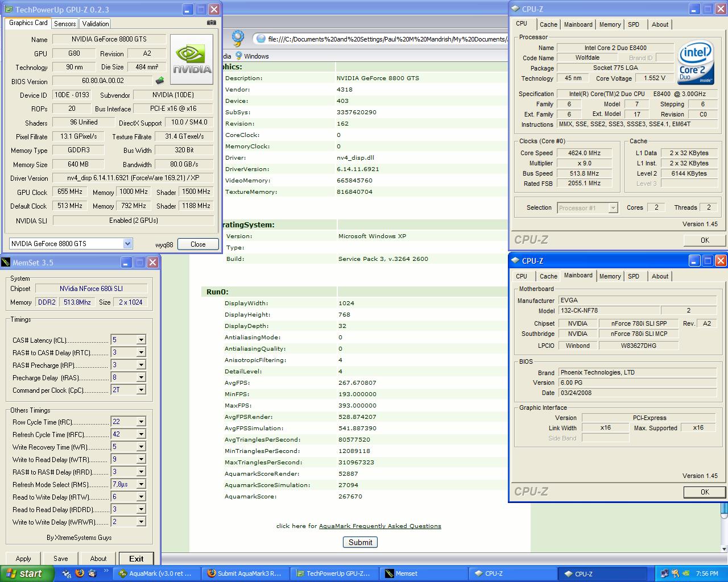Image resolution: width=728 pixels, height=582 pixels.
Task: Click the Close button in GPU-Z
Action: coord(198,244)
